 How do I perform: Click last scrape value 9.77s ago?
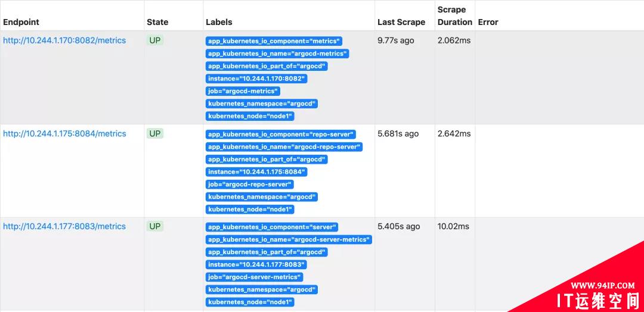click(x=396, y=40)
